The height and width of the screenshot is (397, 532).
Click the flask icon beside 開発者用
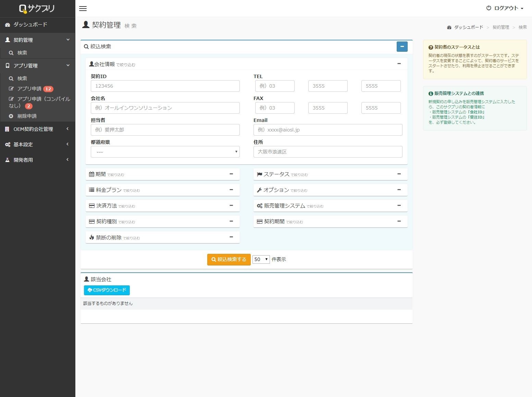[x=7, y=160]
